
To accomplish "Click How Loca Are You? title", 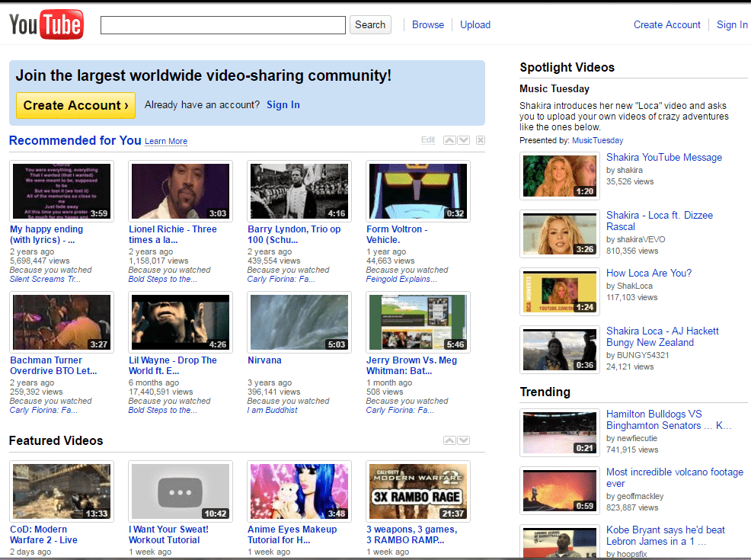I will pos(649,273).
